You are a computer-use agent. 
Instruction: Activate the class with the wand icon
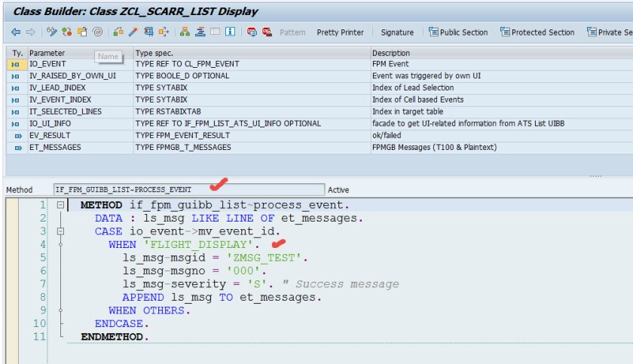133,32
